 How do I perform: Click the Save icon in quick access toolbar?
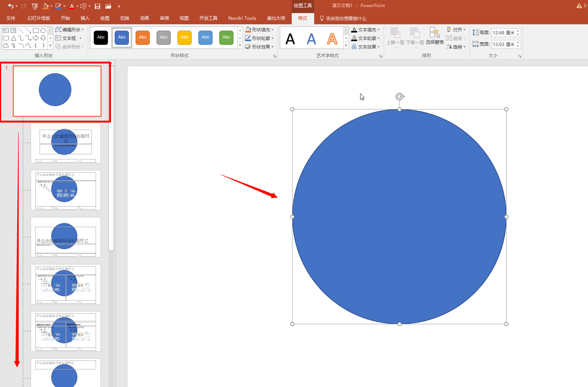click(98, 6)
